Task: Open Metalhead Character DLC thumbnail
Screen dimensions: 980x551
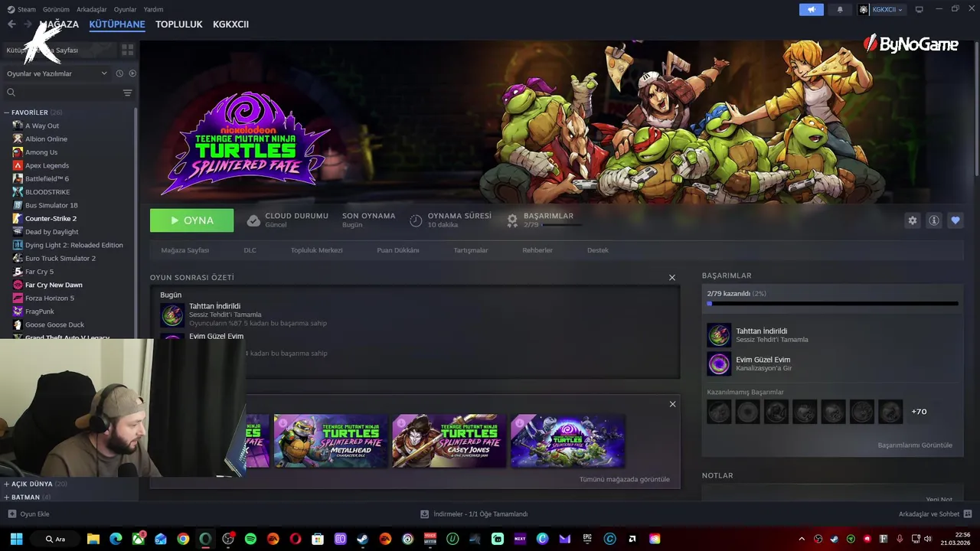Action: coord(331,441)
